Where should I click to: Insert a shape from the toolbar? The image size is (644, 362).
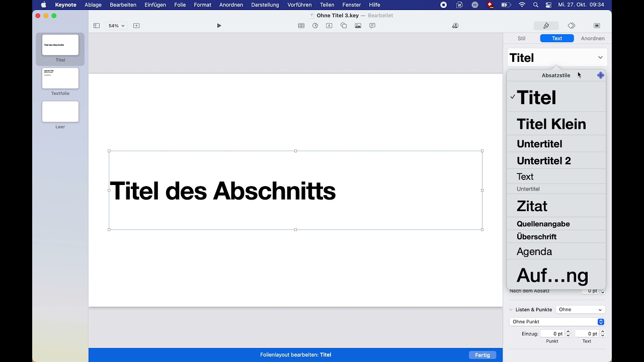point(344,26)
